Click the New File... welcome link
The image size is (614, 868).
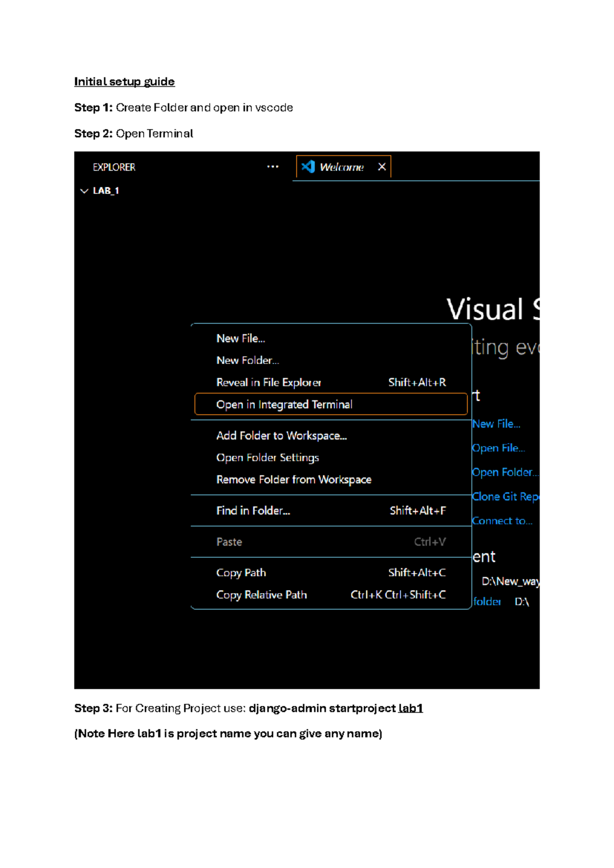(496, 424)
